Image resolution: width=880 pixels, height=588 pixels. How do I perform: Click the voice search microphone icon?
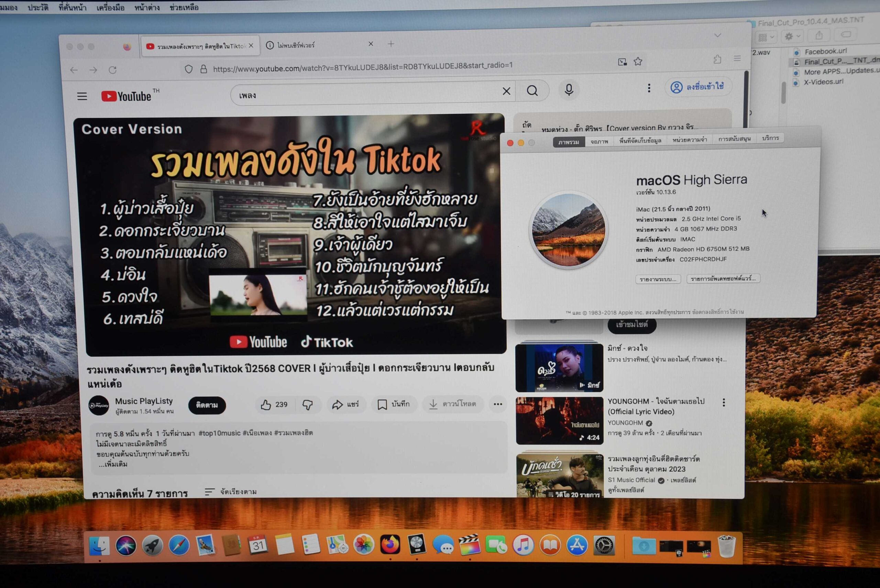point(569,90)
